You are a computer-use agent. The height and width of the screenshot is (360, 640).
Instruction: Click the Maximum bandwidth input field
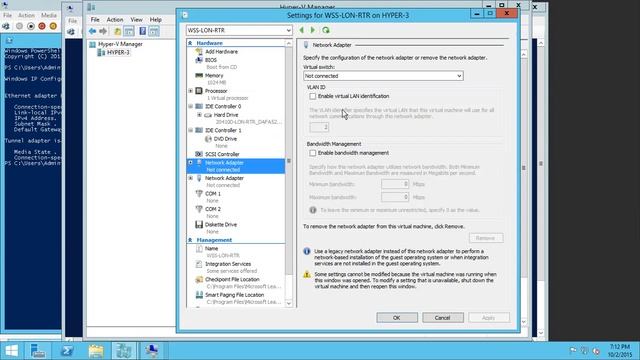tap(395, 197)
